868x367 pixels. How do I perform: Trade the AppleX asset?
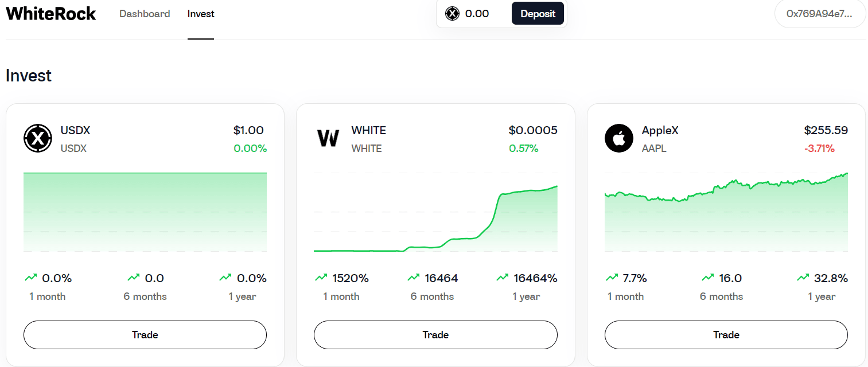(726, 335)
